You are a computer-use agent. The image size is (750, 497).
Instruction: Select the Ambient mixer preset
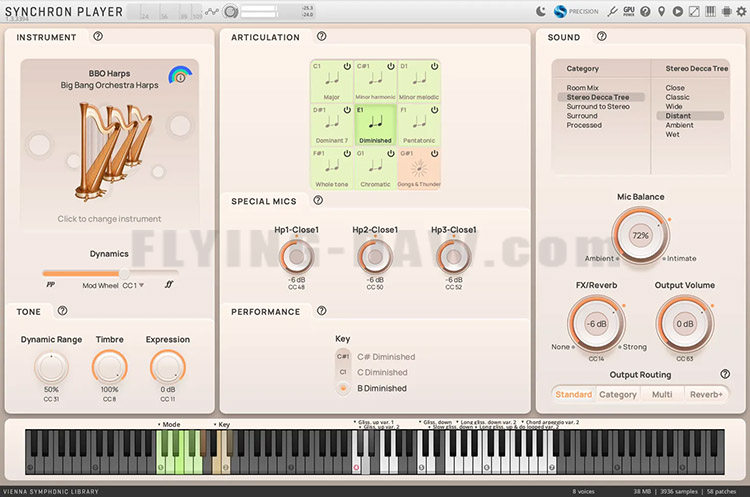[x=679, y=125]
